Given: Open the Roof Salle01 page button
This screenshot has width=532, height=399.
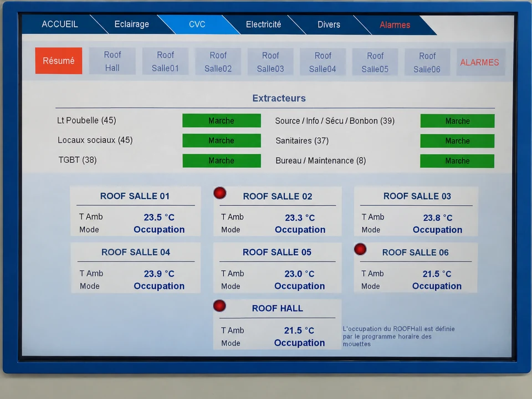Looking at the screenshot, I should pos(165,62).
